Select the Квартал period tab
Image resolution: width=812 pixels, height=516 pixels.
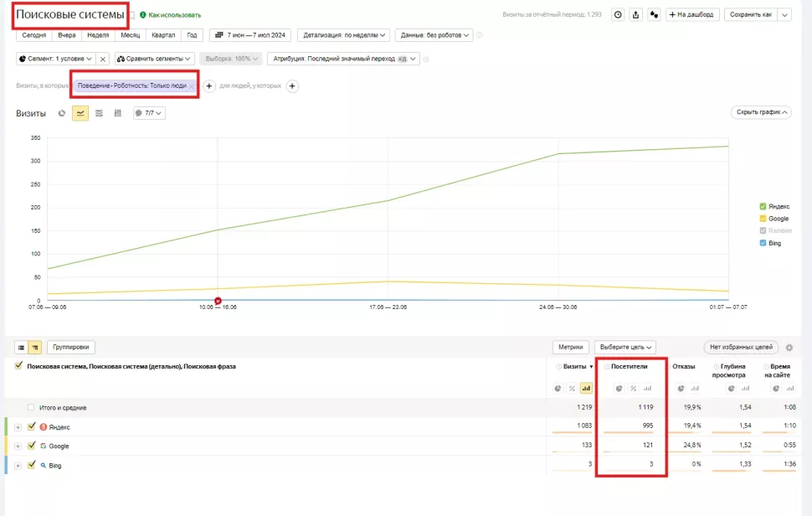(x=163, y=35)
